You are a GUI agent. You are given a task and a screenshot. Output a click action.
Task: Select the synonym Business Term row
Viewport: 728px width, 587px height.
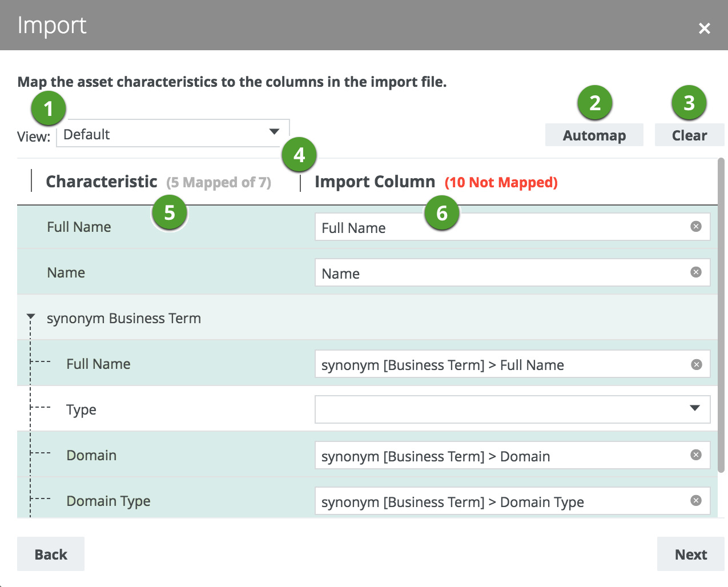point(124,318)
